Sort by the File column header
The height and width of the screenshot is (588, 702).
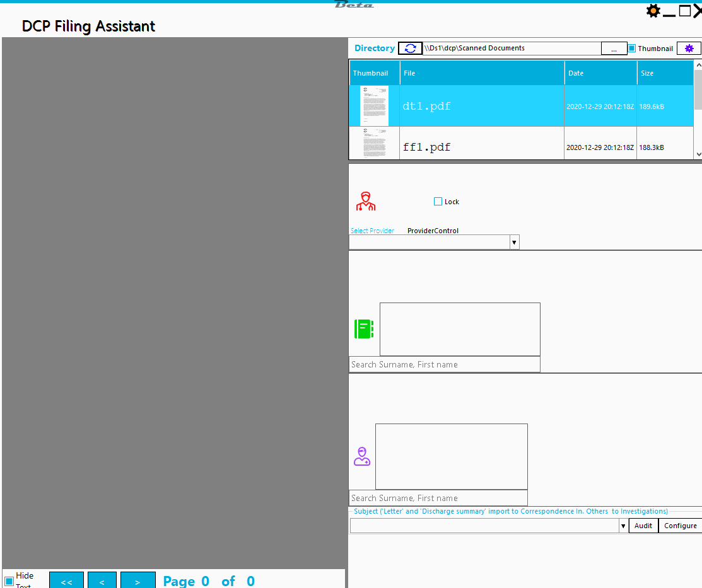482,73
